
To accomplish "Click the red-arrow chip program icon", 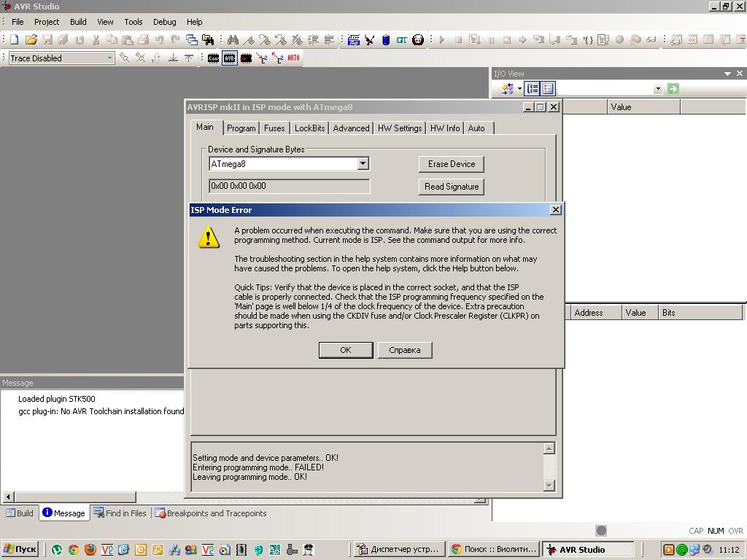I will [x=246, y=58].
